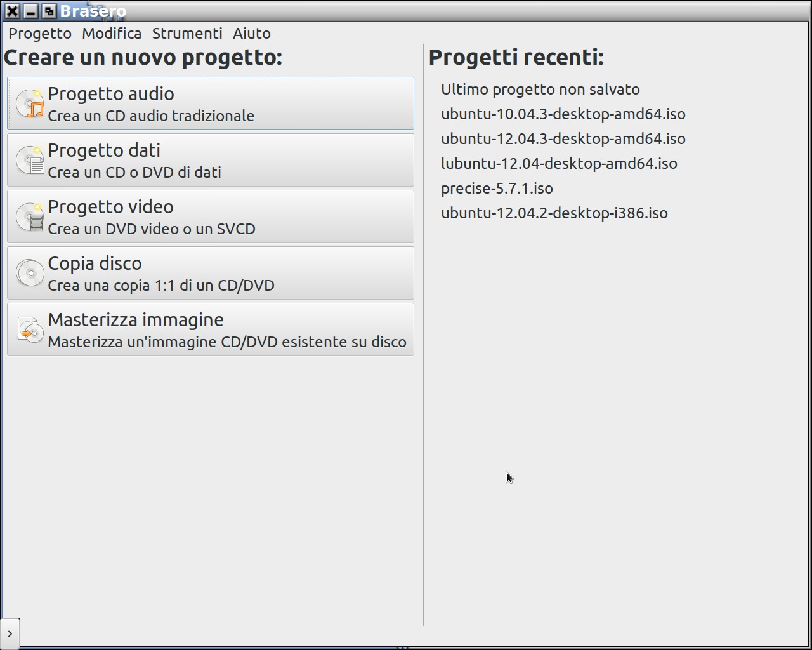Open the Modifica menu
This screenshot has width=812, height=650.
coord(112,33)
